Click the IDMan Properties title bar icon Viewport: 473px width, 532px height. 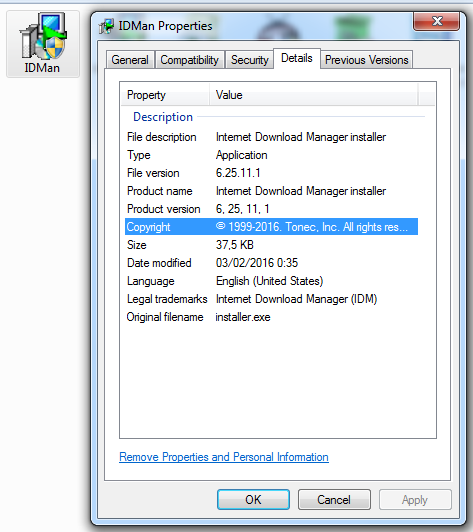pos(107,26)
